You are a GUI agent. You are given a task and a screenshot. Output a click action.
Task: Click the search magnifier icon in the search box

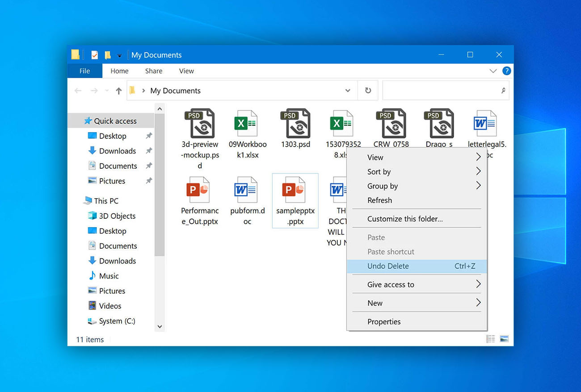(504, 90)
